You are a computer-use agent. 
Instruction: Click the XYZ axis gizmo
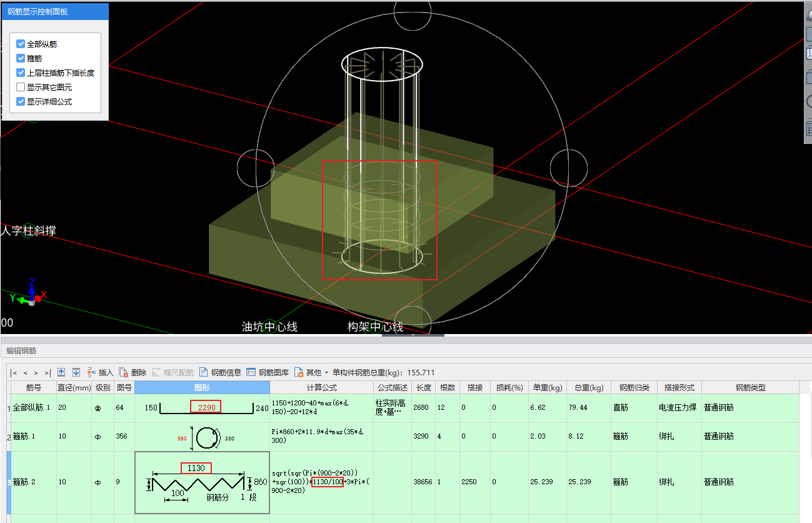pos(29,293)
